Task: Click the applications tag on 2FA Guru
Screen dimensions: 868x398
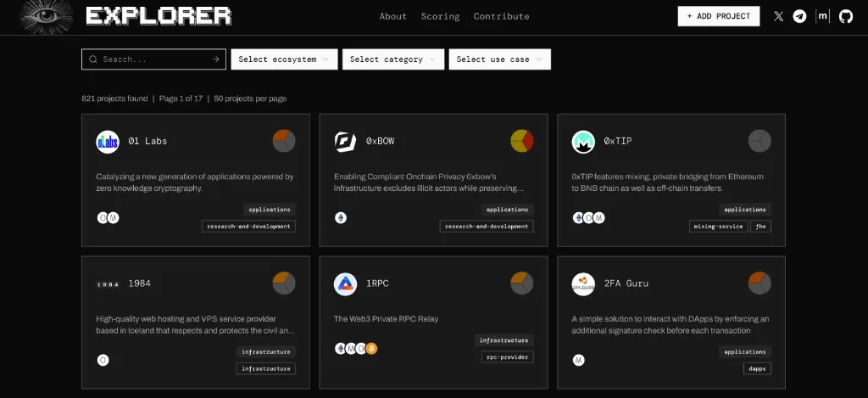Action: (745, 352)
